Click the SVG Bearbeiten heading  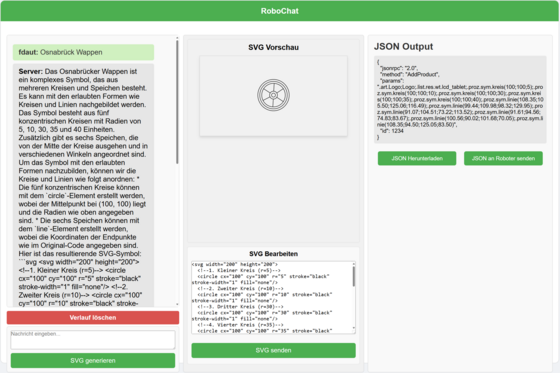point(274,254)
